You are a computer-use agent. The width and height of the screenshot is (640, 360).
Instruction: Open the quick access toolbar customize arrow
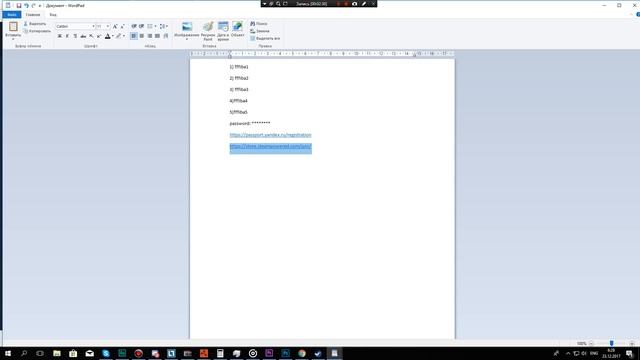(40, 6)
